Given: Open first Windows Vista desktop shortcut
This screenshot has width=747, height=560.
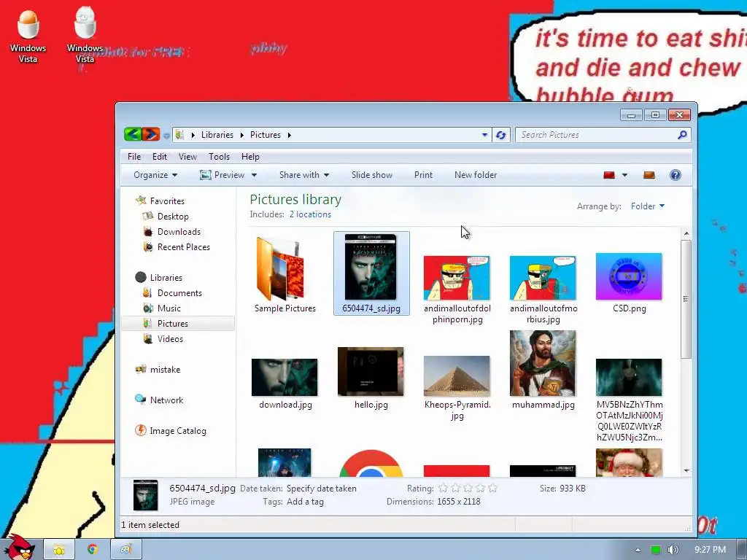Looking at the screenshot, I should (28, 36).
